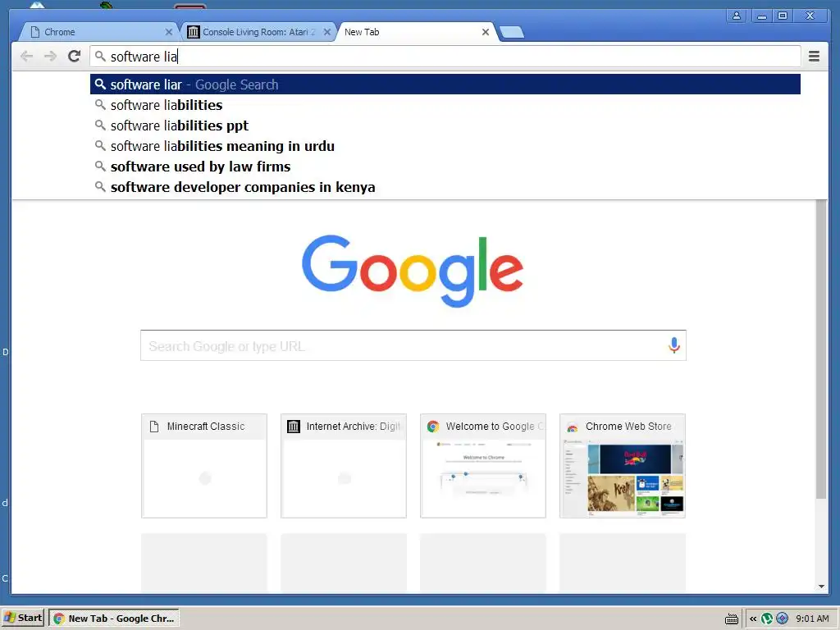
Task: Select 'software used by law firms' suggestion
Action: (445, 167)
